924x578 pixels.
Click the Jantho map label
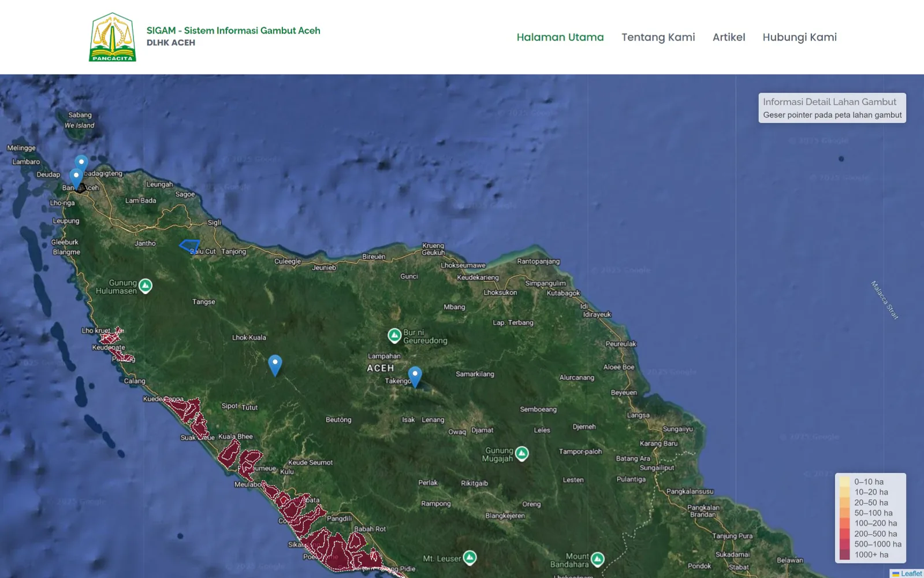click(145, 243)
